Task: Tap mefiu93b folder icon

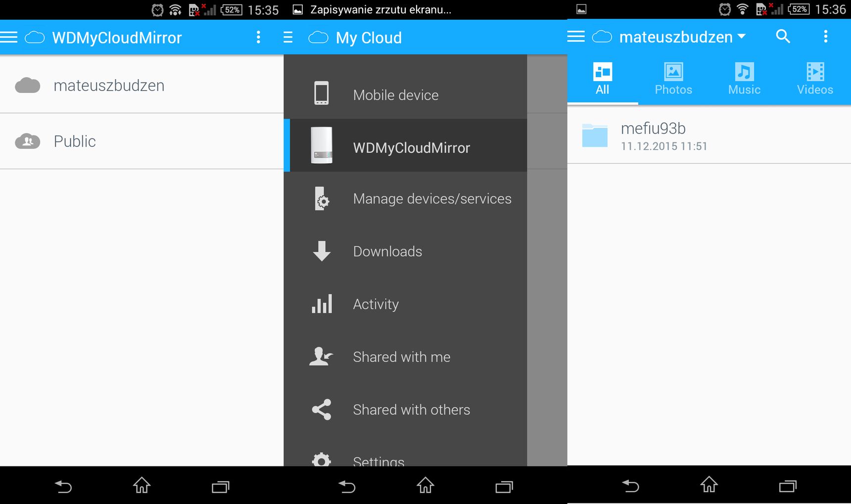Action: click(x=595, y=136)
